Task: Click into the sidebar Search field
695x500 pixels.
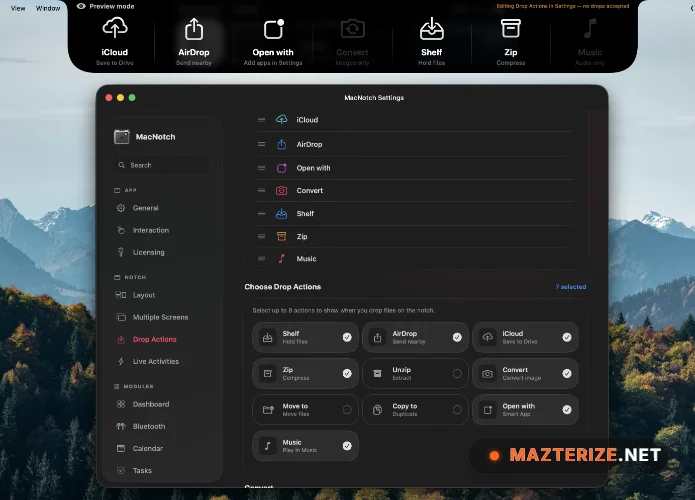Action: coord(162,165)
